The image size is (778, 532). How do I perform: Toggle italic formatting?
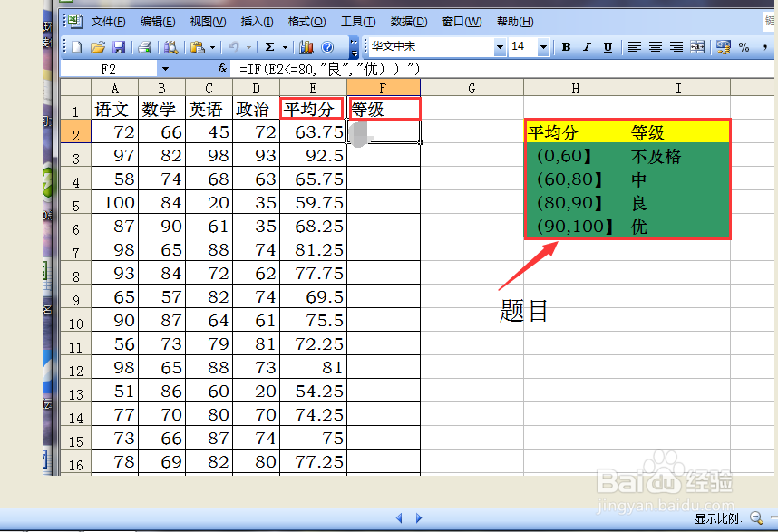(586, 48)
